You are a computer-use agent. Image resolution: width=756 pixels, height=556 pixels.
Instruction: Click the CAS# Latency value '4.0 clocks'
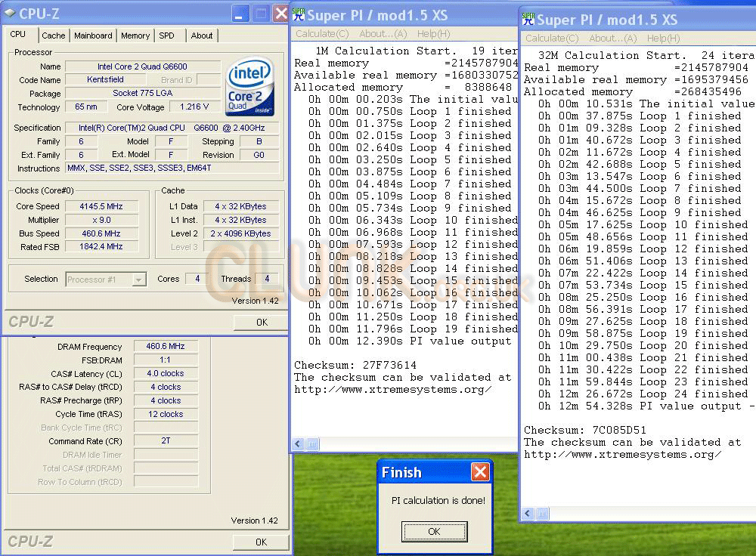pos(166,373)
